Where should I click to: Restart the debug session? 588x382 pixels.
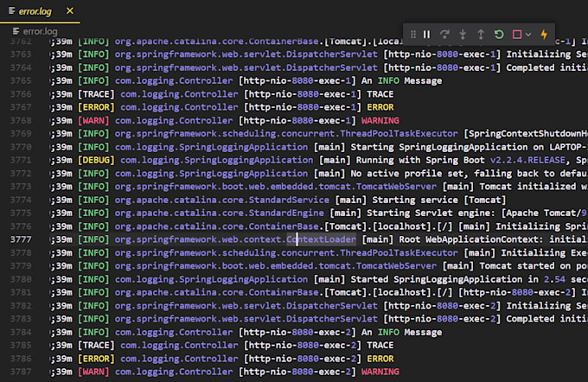pos(499,35)
